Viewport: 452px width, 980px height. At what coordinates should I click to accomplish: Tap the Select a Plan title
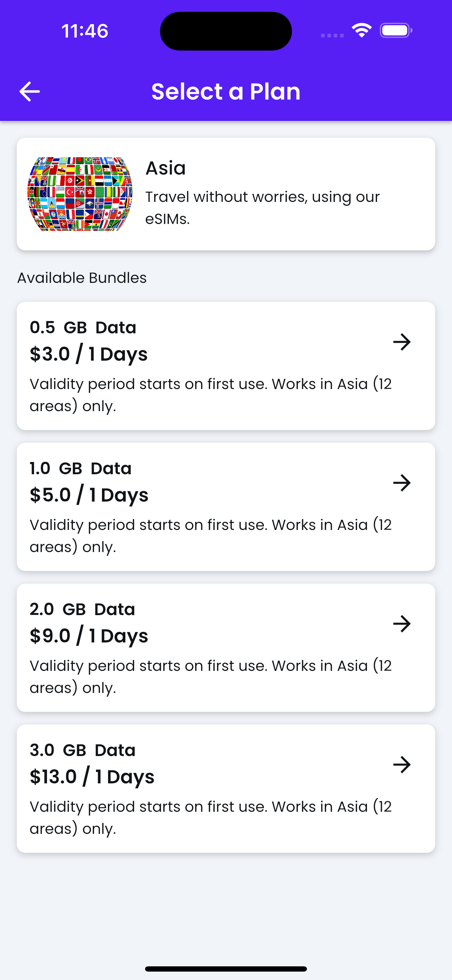(x=226, y=92)
